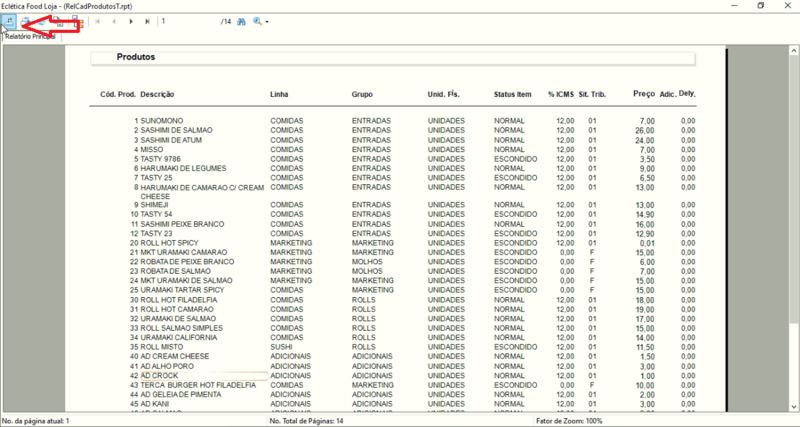The image size is (800, 427).
Task: Click the Linha column header
Action: (279, 94)
